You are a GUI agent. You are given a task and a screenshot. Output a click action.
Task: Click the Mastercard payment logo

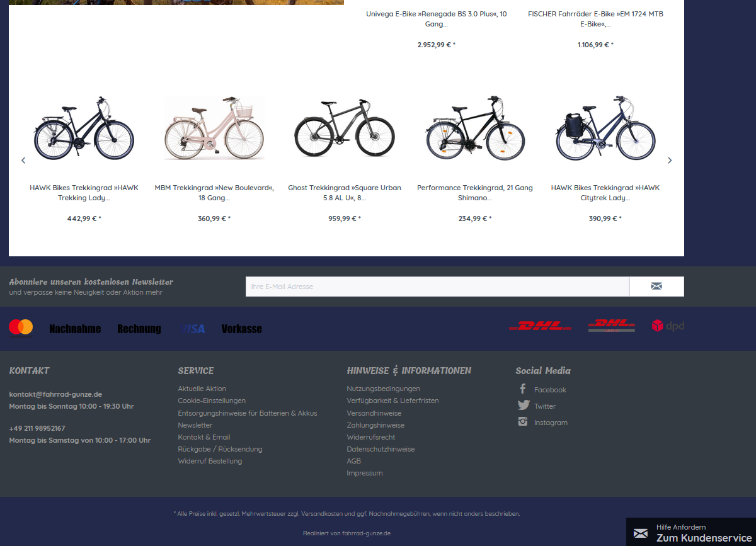click(x=21, y=327)
